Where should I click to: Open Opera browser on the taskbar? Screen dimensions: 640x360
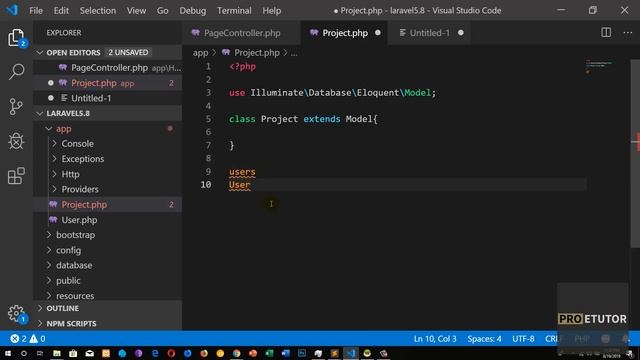pyautogui.click(x=171, y=353)
